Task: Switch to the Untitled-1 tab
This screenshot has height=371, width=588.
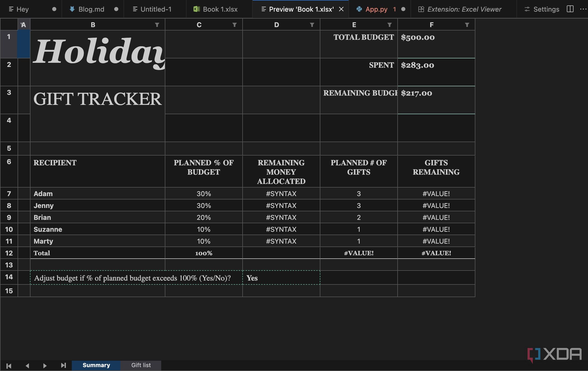Action: (155, 9)
